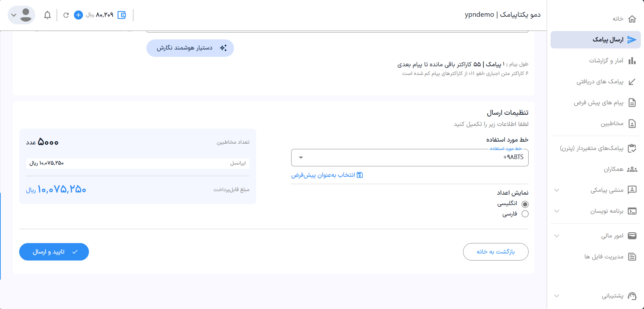Open مدیریت فایل ها file management
Viewport: 644px width, 309px height.
(604, 257)
